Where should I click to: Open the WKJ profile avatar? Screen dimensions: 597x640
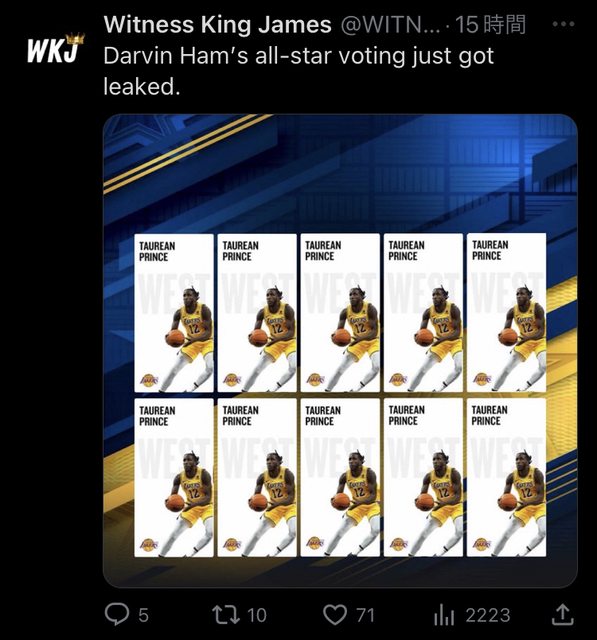(x=56, y=48)
